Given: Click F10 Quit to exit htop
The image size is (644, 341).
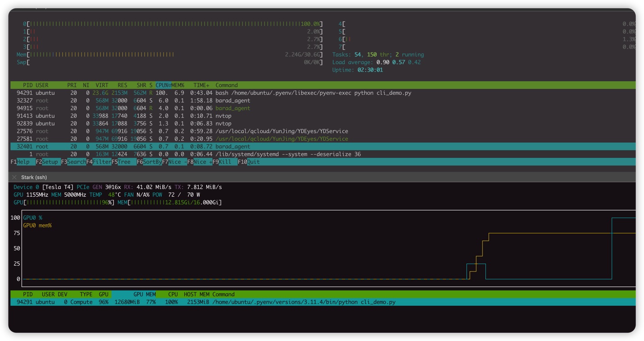Looking at the screenshot, I should (253, 162).
